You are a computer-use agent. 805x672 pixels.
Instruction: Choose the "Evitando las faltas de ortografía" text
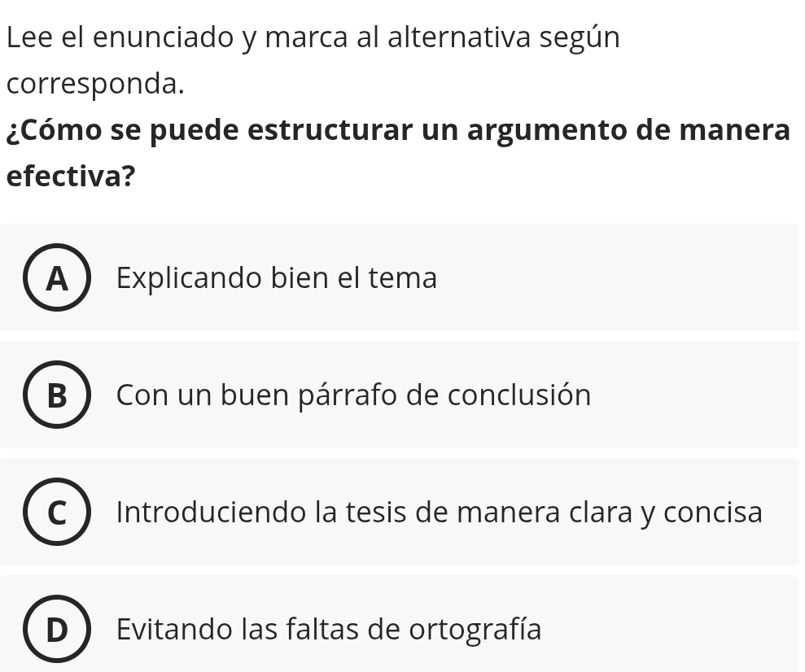(329, 630)
